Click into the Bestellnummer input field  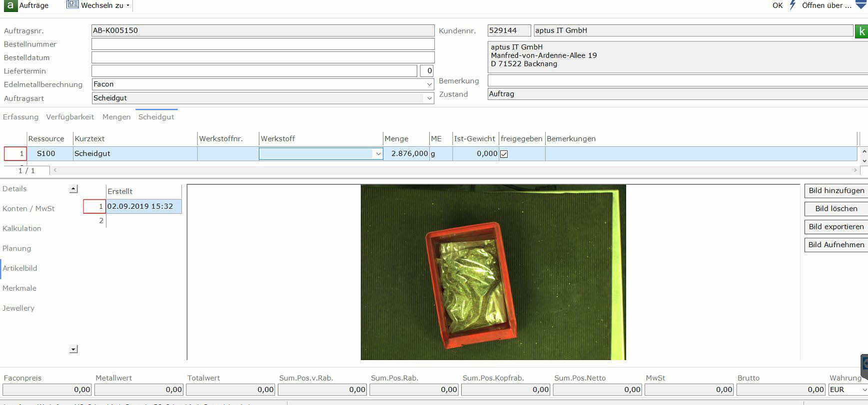coord(263,44)
